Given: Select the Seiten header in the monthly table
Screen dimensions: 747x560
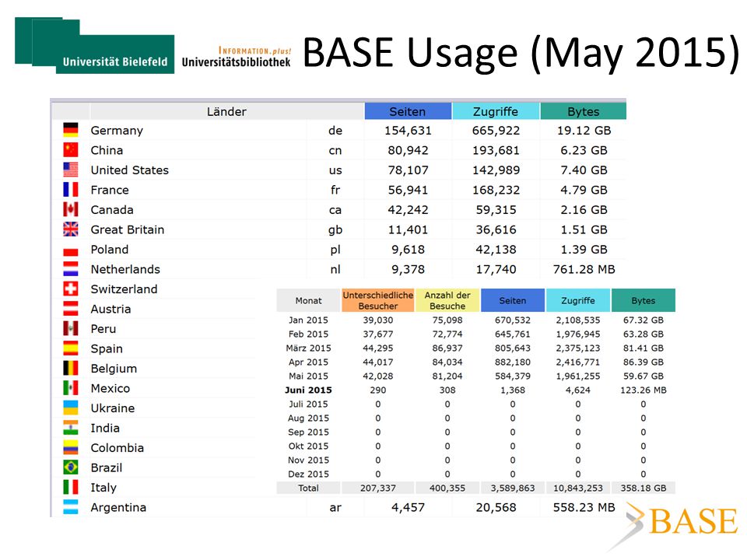Looking at the screenshot, I should (x=513, y=300).
